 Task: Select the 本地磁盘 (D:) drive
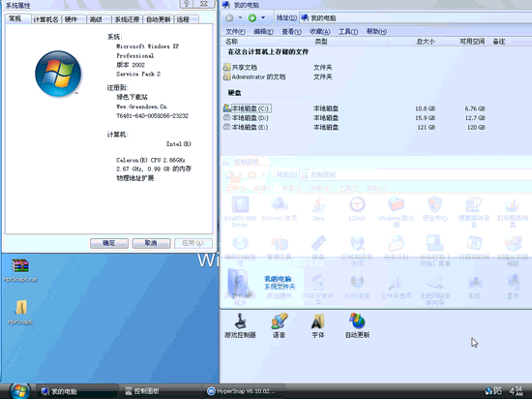tap(246, 118)
